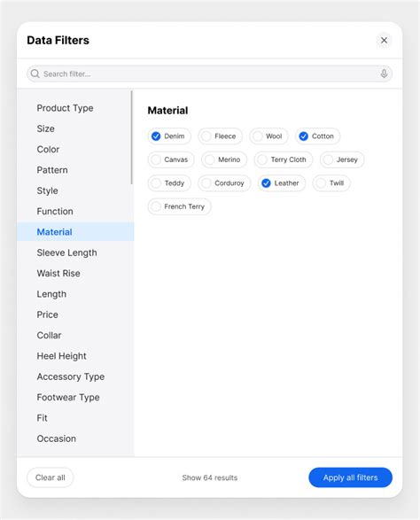420x520 pixels.
Task: Click the category list scrollbar
Action: coord(132,137)
